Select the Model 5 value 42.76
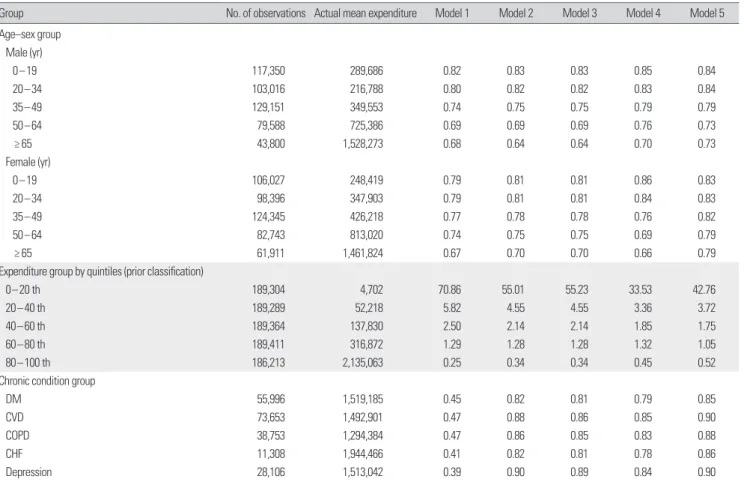 704,290
